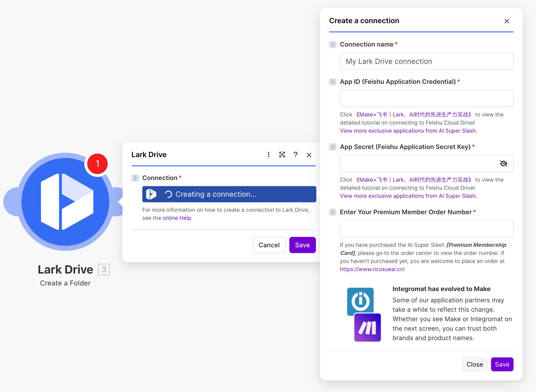Click the expand fullscreen icon in Lark Drive panel
The height and width of the screenshot is (392, 536).
[282, 155]
